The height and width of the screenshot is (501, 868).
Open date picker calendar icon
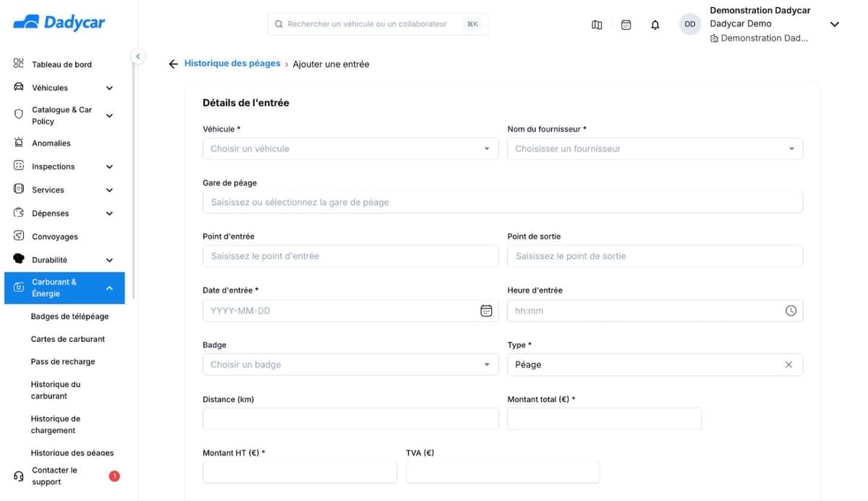pos(486,311)
